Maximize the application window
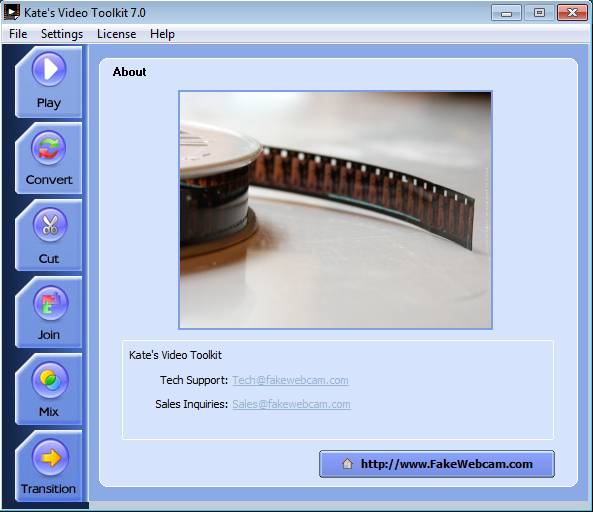The width and height of the screenshot is (593, 512). (x=539, y=13)
